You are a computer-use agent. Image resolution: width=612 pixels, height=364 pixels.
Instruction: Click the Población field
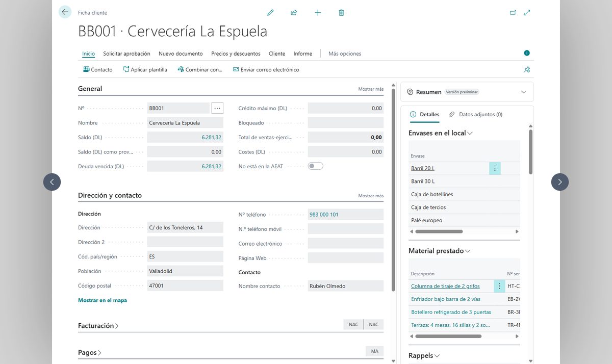click(185, 271)
